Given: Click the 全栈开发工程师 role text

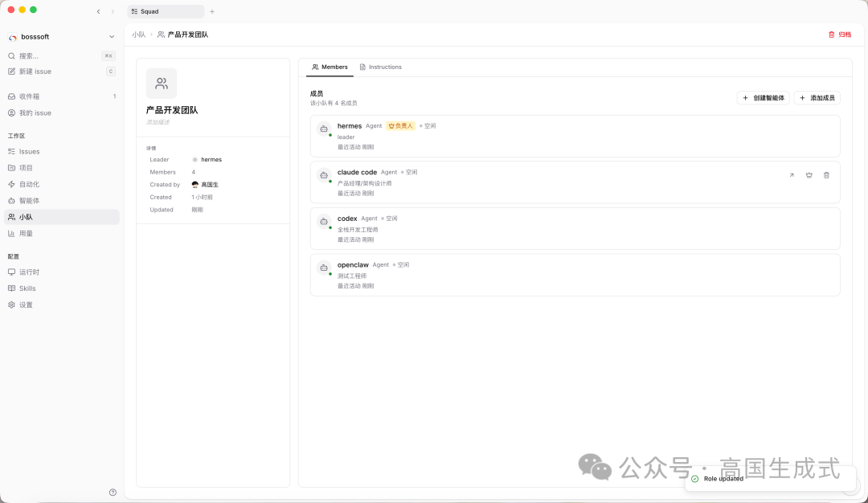Looking at the screenshot, I should pyautogui.click(x=358, y=230).
